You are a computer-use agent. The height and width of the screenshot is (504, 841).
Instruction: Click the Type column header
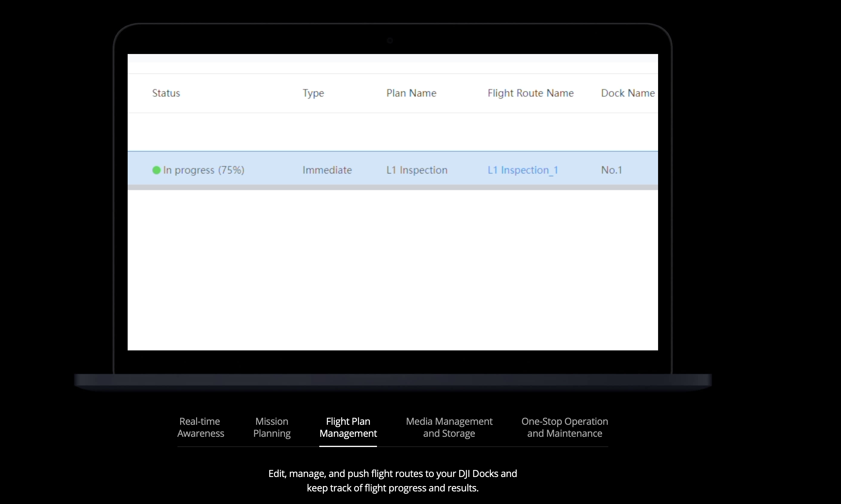pyautogui.click(x=313, y=93)
